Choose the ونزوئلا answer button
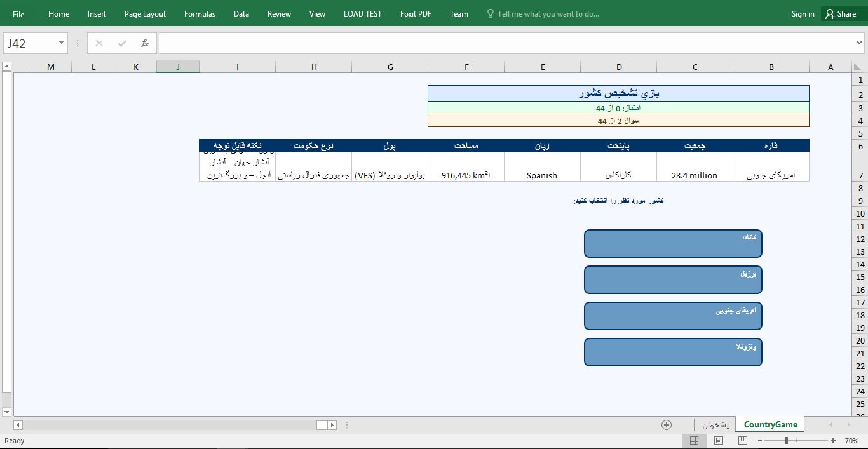 [673, 352]
